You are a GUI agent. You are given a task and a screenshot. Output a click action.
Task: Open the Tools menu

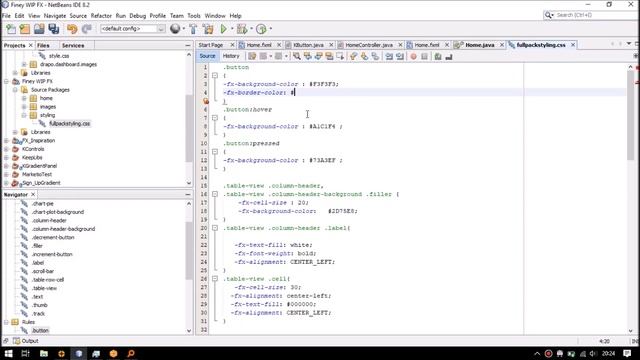[194, 16]
